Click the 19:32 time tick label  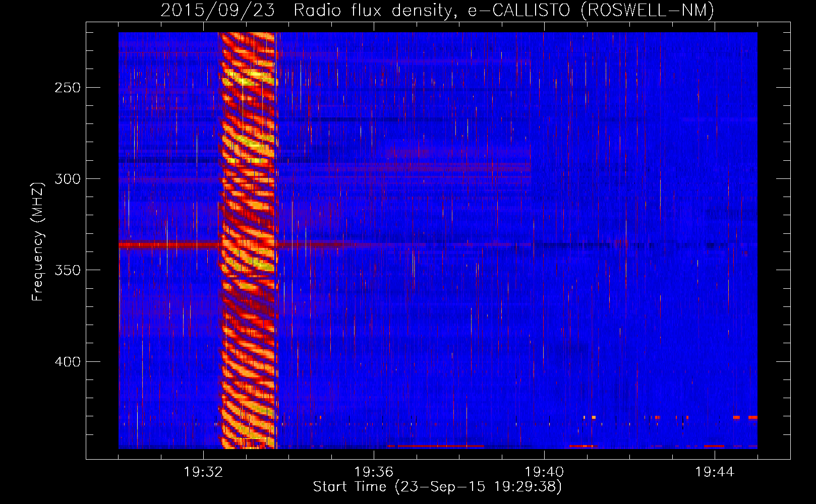point(203,472)
